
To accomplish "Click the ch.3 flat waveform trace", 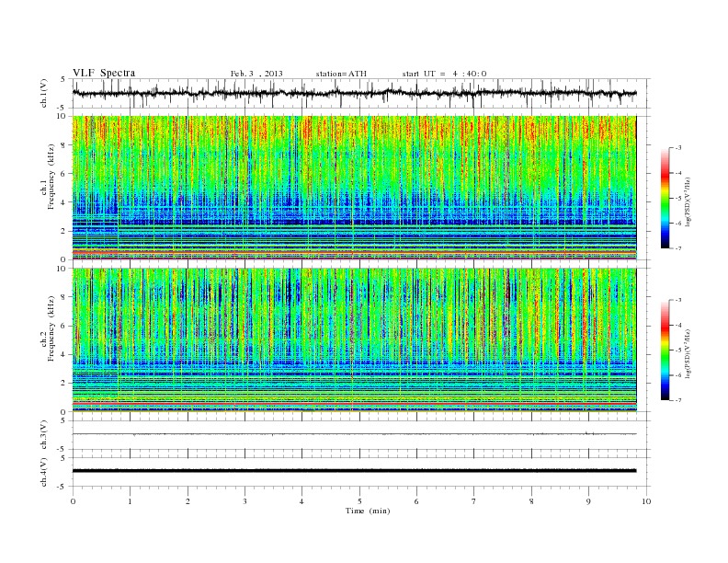I will coord(354,434).
